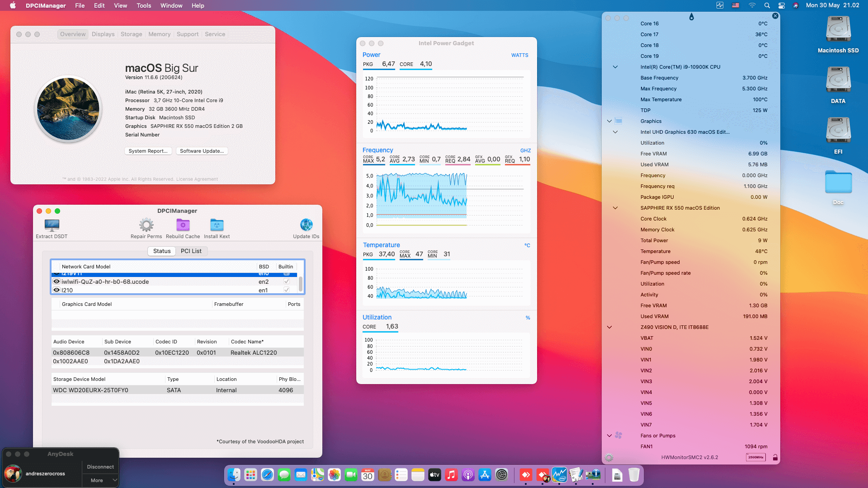The image size is (868, 488).
Task: Collapse SAPPHIRE RX 550 macOS Edition group
Action: click(615, 208)
